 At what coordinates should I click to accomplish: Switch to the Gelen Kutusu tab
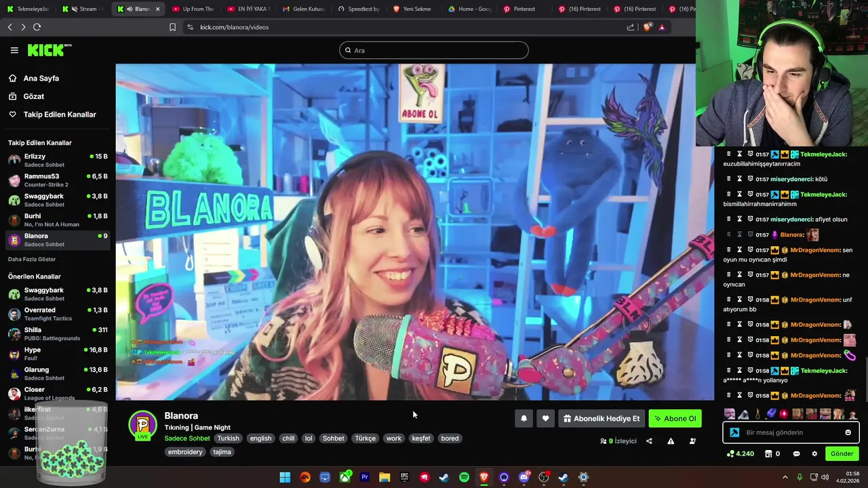pos(303,9)
